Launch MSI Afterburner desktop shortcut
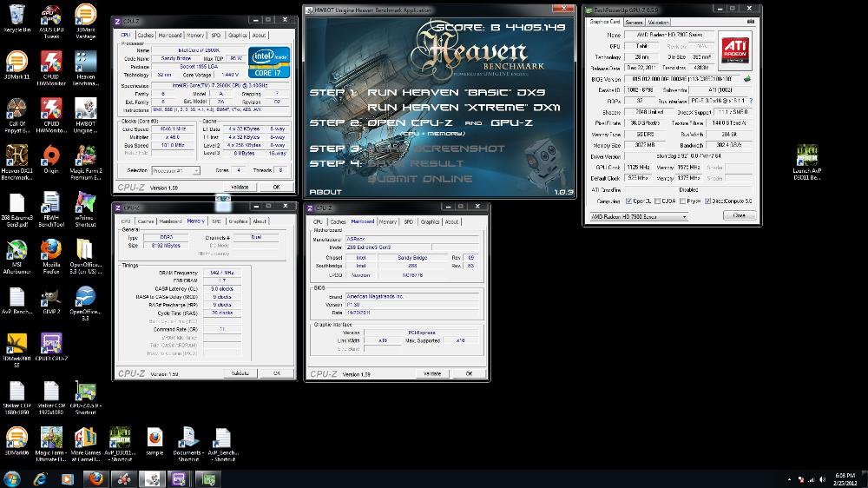Screen dimensions: 868x488 click(16, 256)
